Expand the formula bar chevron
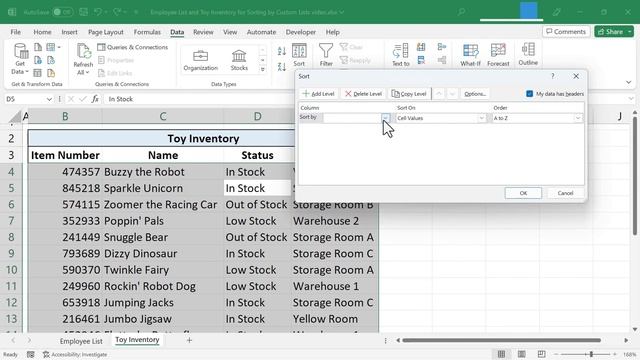Screen dimensions: 640x360 tap(631, 99)
